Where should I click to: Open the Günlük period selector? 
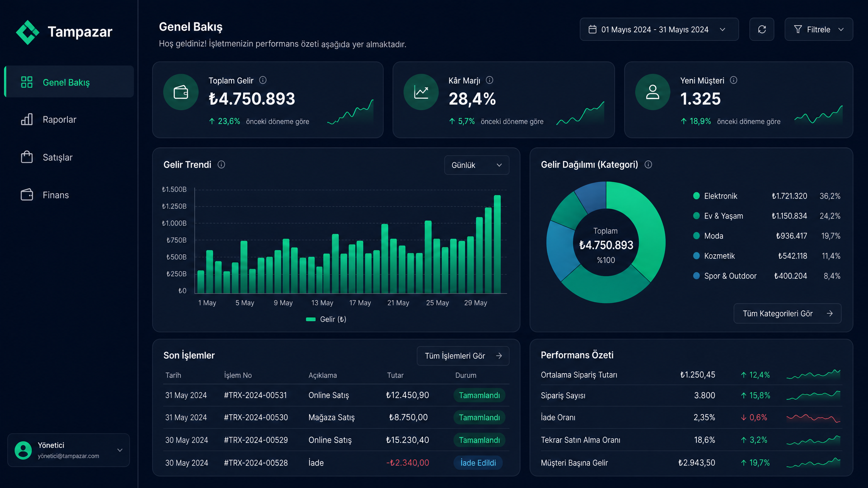[476, 165]
